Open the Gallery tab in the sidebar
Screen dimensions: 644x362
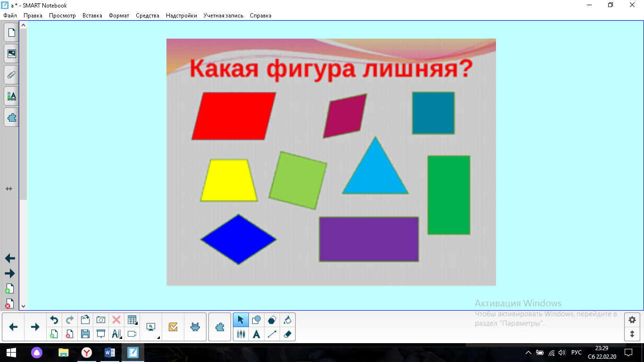click(11, 54)
